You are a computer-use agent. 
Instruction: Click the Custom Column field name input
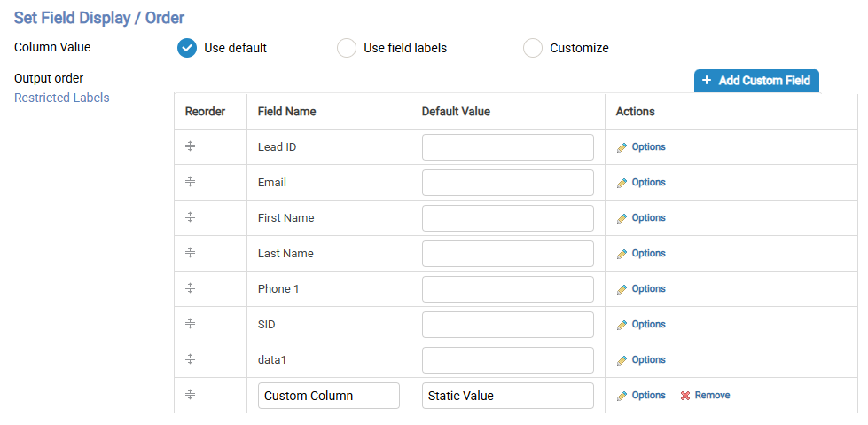329,396
